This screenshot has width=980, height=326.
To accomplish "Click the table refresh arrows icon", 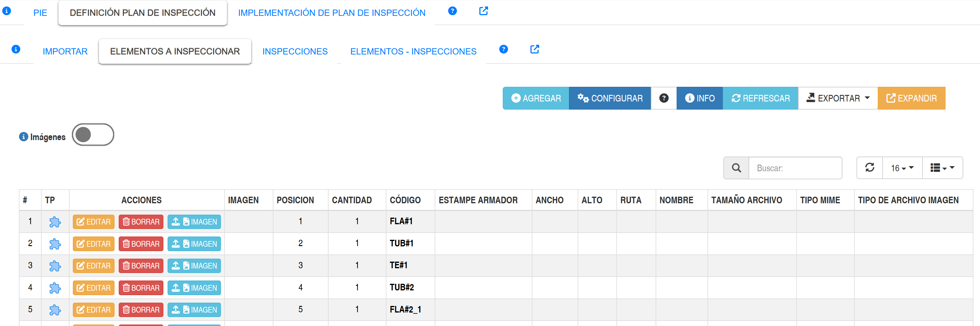I will point(869,168).
